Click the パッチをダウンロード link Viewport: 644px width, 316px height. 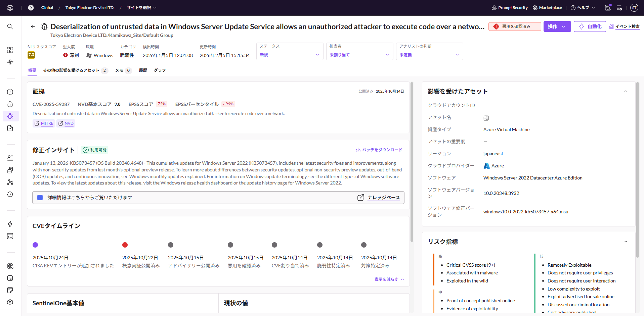(379, 150)
